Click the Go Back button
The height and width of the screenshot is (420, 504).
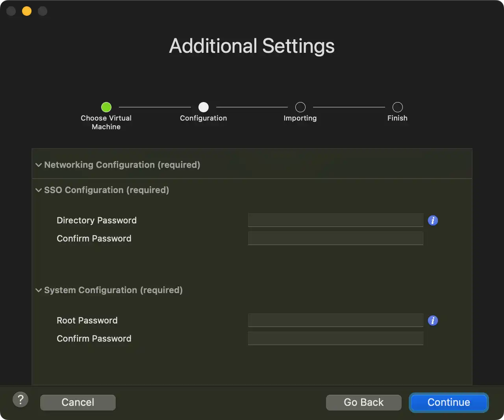363,402
